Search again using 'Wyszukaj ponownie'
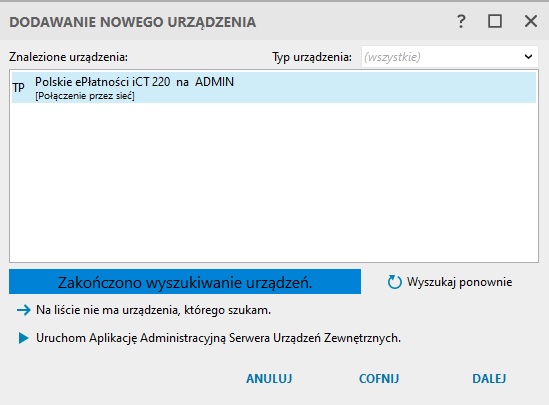Image resolution: width=549 pixels, height=405 pixels. click(x=450, y=282)
